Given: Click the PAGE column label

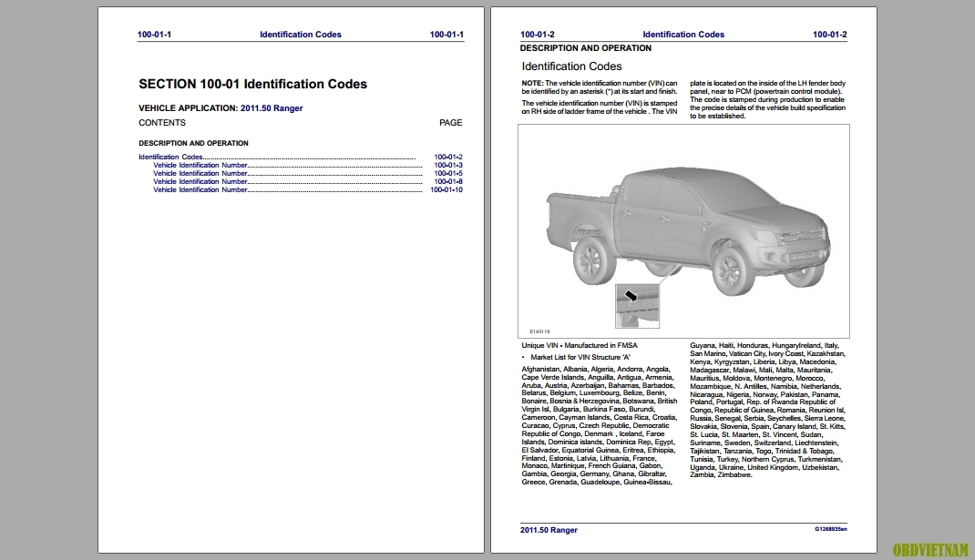Looking at the screenshot, I should click(x=451, y=123).
